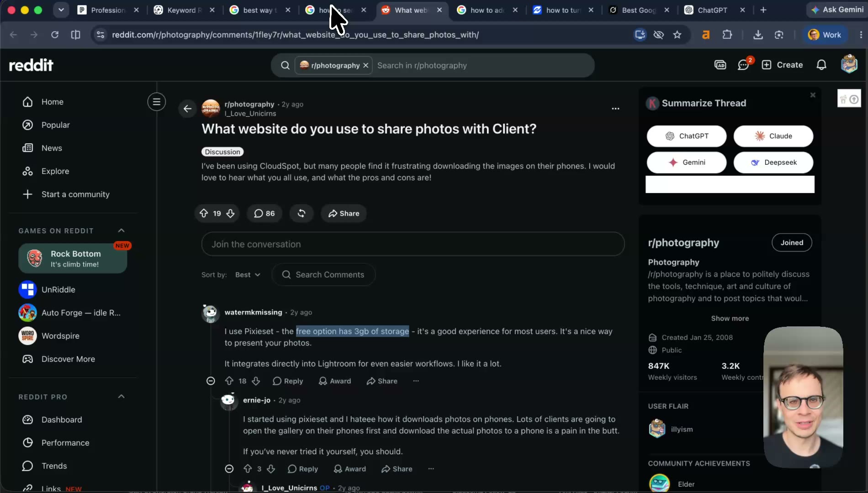Collapse the Reddit Pro section

pyautogui.click(x=121, y=397)
